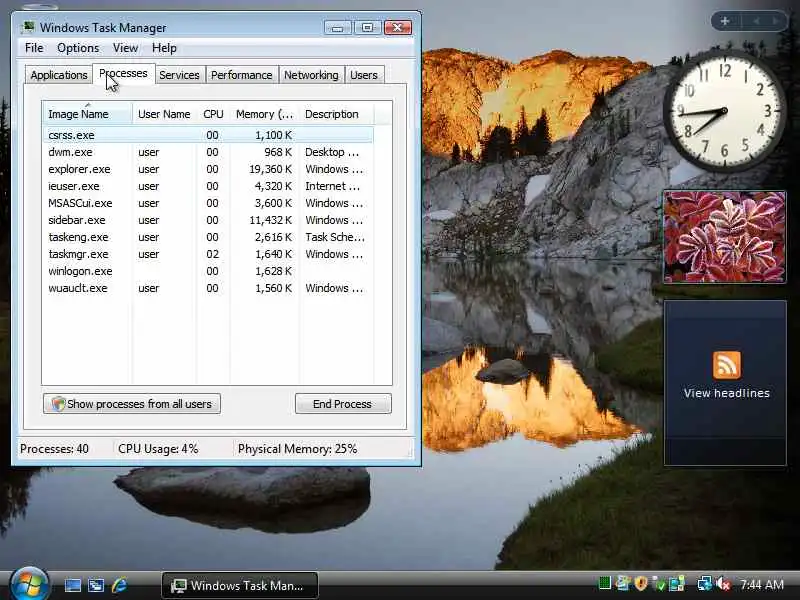This screenshot has height=600, width=800.
Task: Click the slideshow flower picture gadget
Action: click(724, 237)
